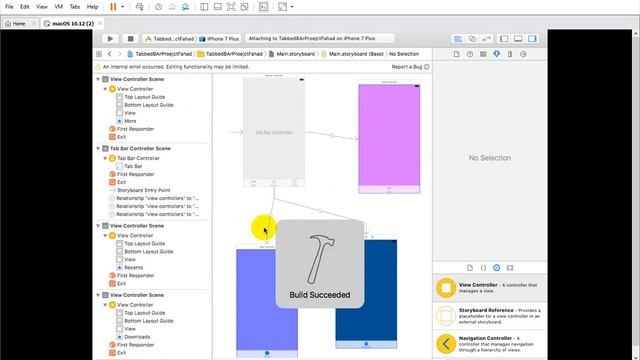Collapse the View Controller above the More item
The height and width of the screenshot is (360, 640).
105,89
